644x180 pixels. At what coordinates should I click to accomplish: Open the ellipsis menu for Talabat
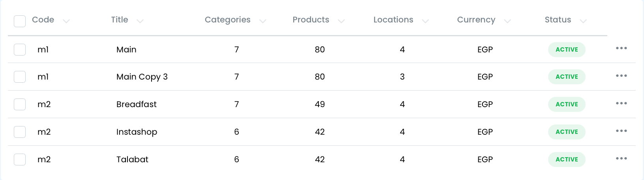[x=621, y=158]
